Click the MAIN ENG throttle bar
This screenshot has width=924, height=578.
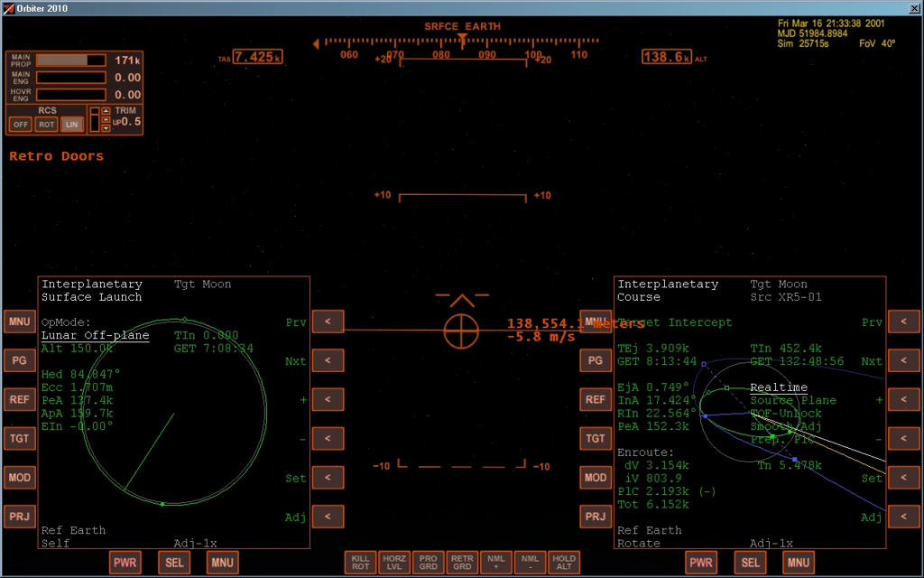click(71, 78)
